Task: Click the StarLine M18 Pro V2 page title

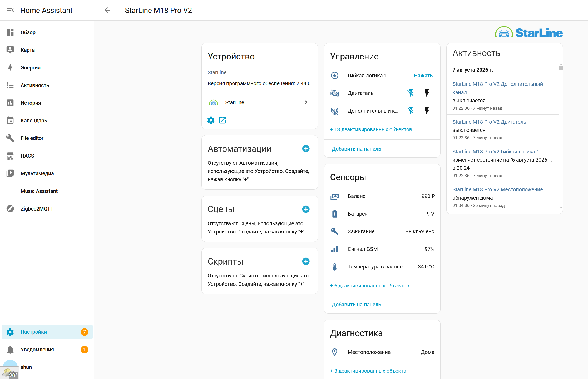Action: [158, 10]
